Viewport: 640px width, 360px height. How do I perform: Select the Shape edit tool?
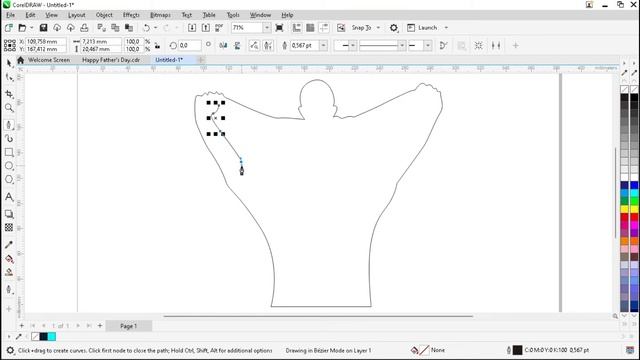9,78
